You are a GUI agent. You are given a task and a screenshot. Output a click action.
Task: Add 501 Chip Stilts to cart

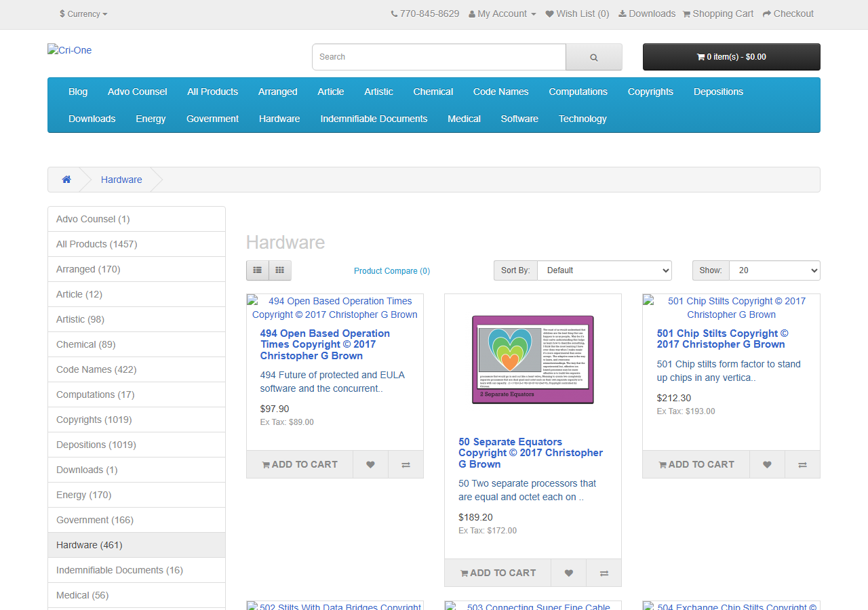[x=696, y=464]
